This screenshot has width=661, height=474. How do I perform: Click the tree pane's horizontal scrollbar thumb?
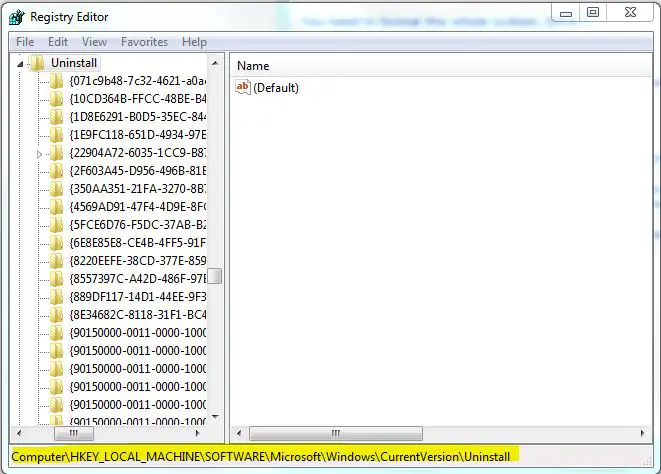[74, 433]
